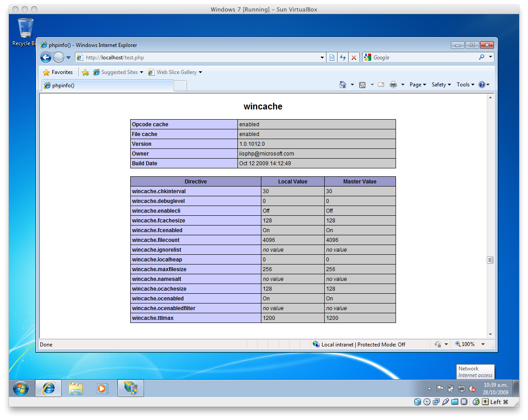
Task: Toggle the Compatibility View icon in the address bar
Action: pos(332,57)
